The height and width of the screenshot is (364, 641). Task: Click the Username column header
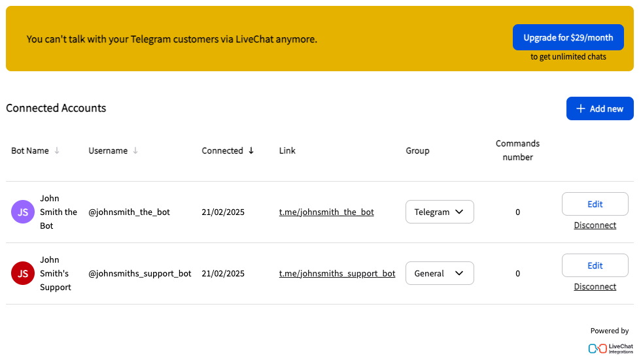(108, 151)
